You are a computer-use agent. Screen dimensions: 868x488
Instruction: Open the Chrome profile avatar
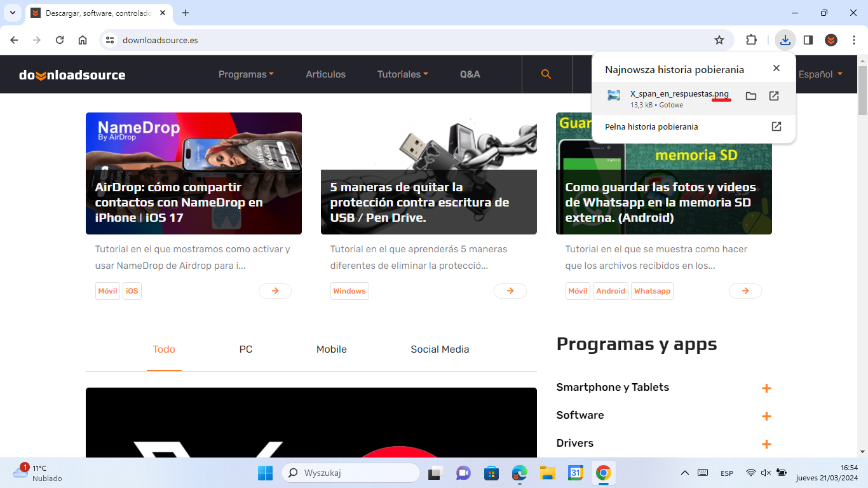coord(831,40)
